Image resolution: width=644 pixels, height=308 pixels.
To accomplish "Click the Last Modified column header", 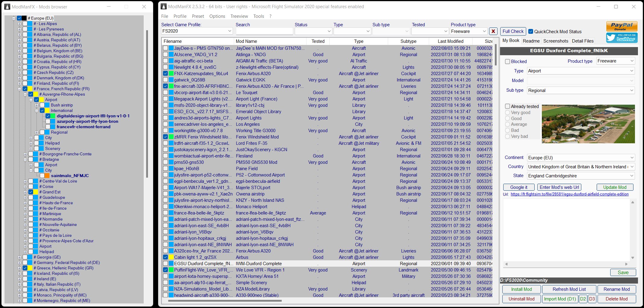I will [x=450, y=41].
